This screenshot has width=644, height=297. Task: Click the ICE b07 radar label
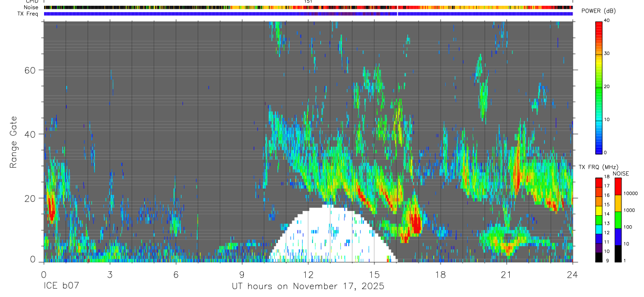(x=60, y=287)
